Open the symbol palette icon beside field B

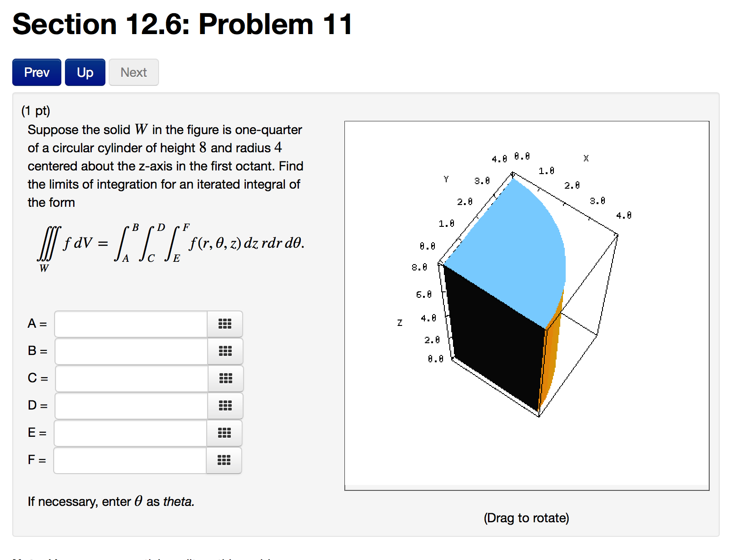225,351
